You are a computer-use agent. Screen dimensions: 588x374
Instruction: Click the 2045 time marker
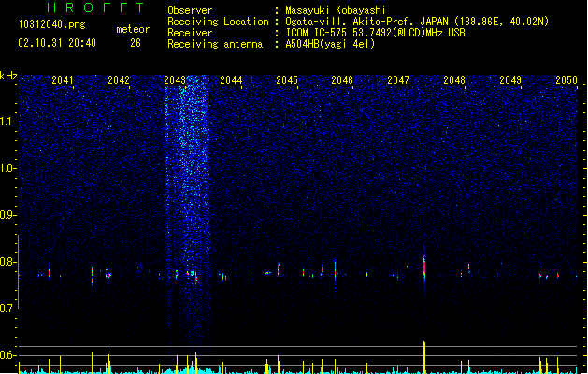tap(287, 80)
